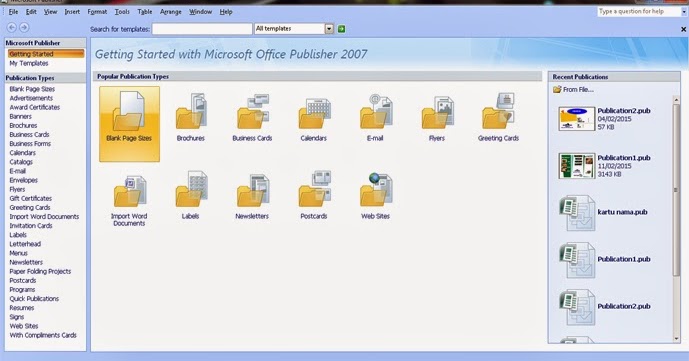Screen dimensions: 689x361
Task: Select Catalogs in the sidebar list
Action: click(x=21, y=162)
